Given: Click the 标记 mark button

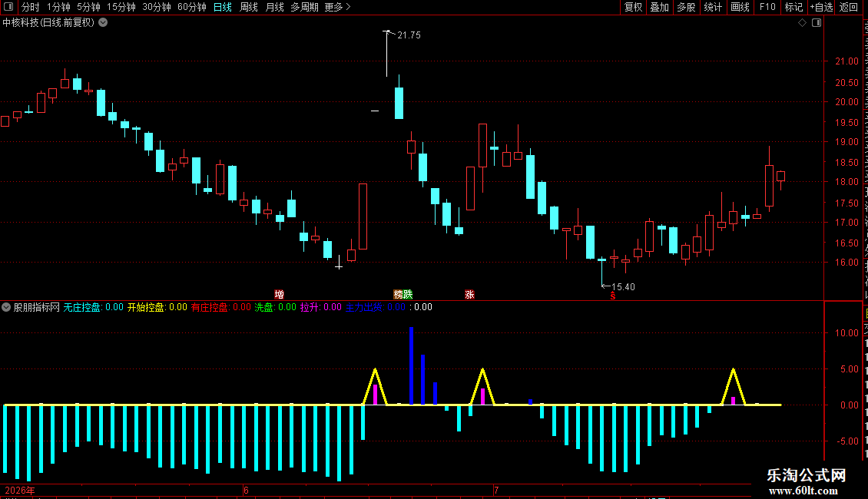Looking at the screenshot, I should pos(793,7).
